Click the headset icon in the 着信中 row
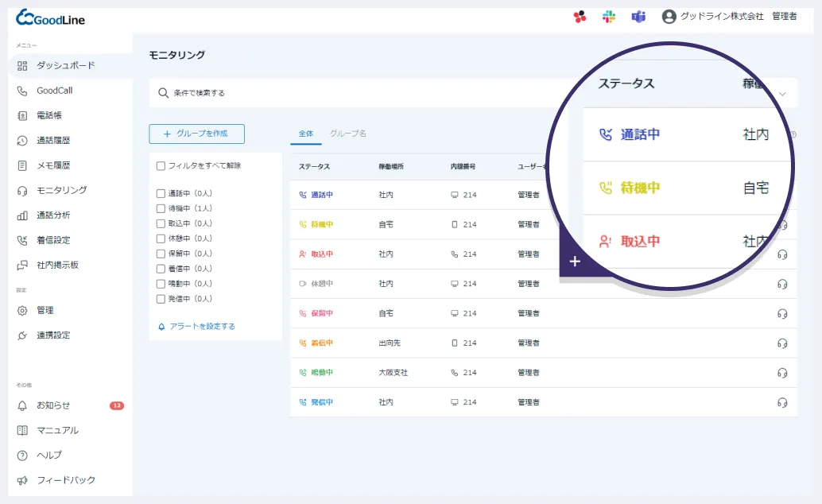 [x=782, y=343]
